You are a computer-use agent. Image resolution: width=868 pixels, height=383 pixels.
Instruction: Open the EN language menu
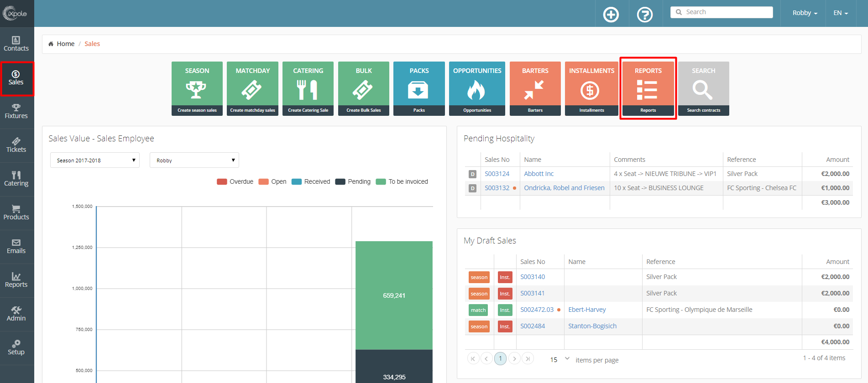[841, 13]
